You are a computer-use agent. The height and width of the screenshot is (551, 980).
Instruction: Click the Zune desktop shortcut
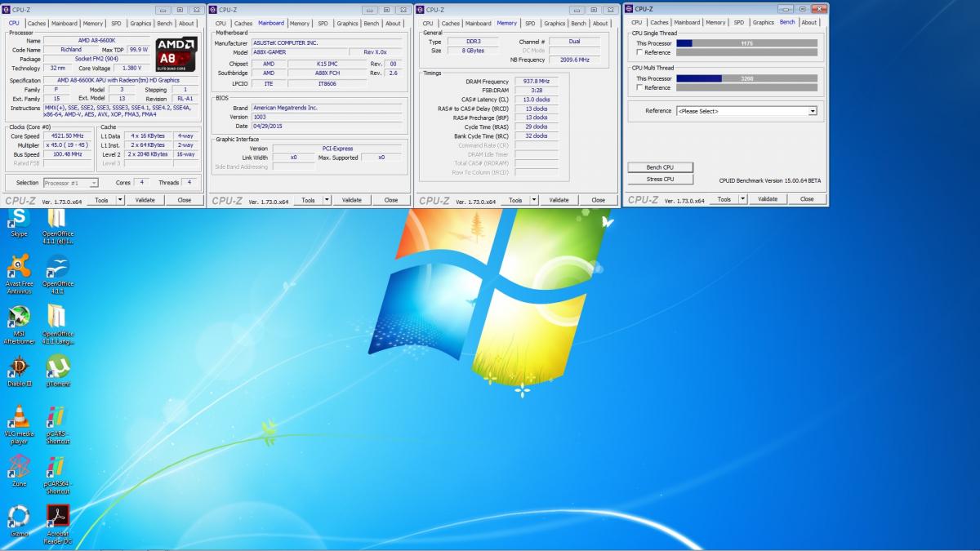click(x=18, y=467)
